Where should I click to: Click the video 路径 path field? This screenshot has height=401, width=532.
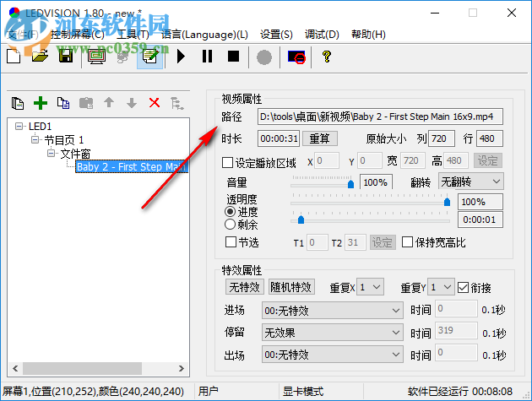(380, 117)
